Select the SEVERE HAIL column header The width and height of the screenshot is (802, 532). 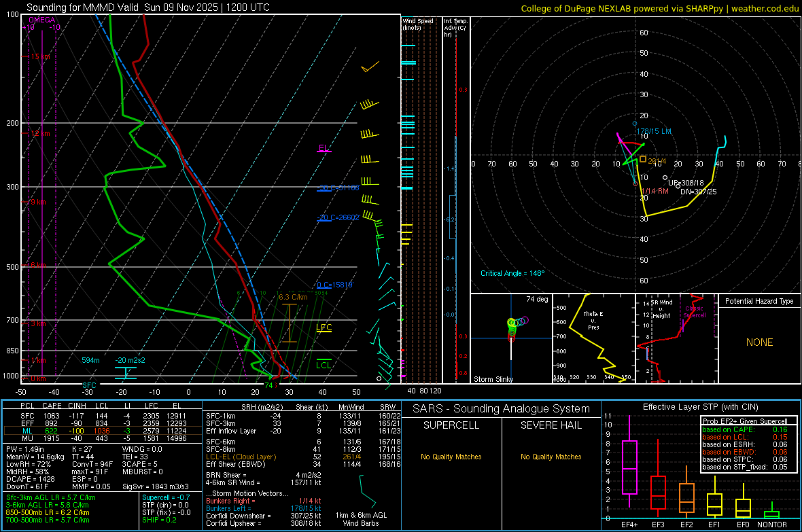click(551, 425)
